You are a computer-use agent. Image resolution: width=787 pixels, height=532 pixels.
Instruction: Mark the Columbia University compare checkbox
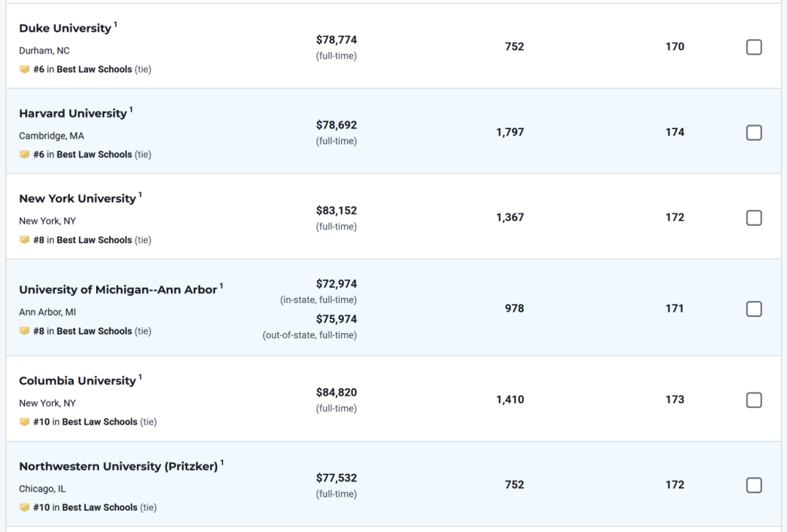click(754, 400)
